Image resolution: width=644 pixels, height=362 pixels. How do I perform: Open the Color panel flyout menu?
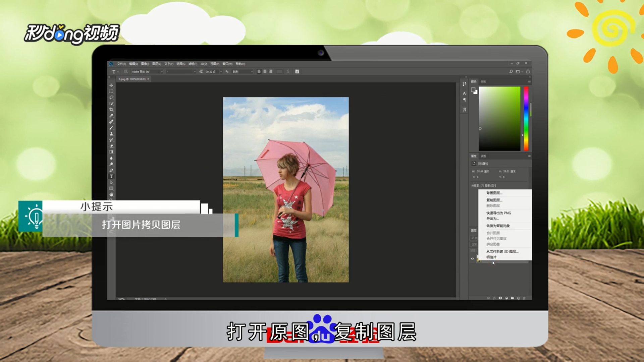pyautogui.click(x=529, y=81)
